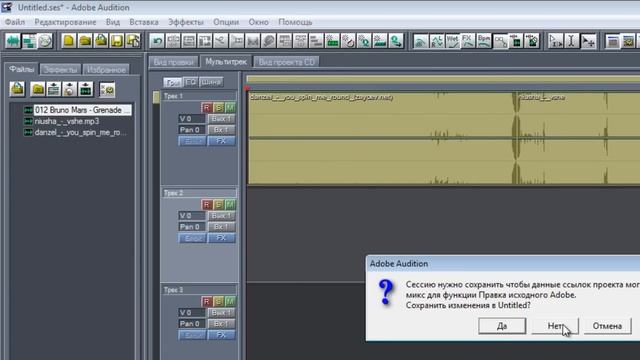The height and width of the screenshot is (360, 640).
Task: Click the horizontal timeline range bar
Action: coord(443,79)
